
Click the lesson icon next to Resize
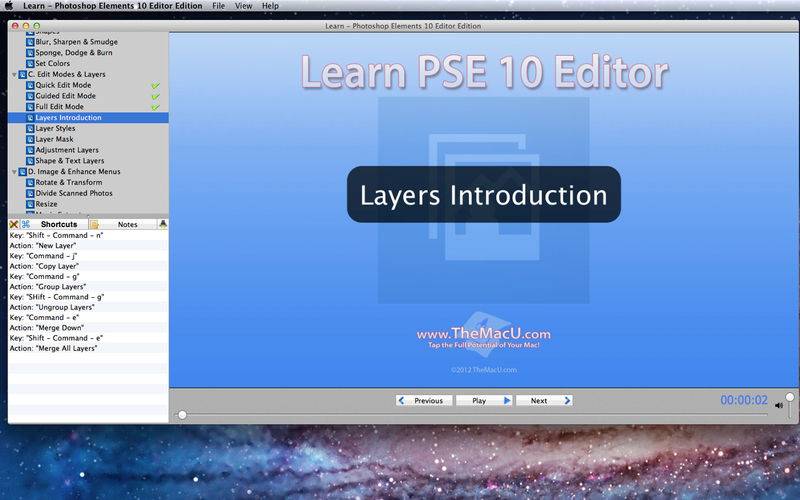pyautogui.click(x=30, y=204)
